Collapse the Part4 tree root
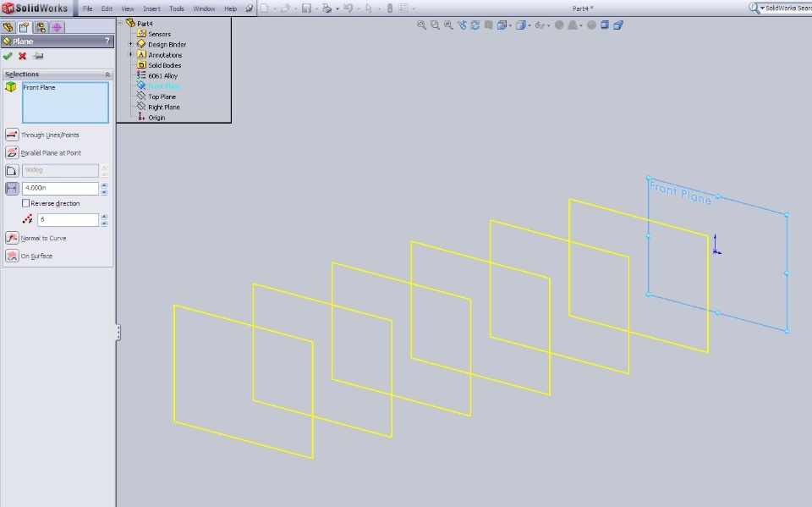812x507 pixels. click(x=120, y=23)
